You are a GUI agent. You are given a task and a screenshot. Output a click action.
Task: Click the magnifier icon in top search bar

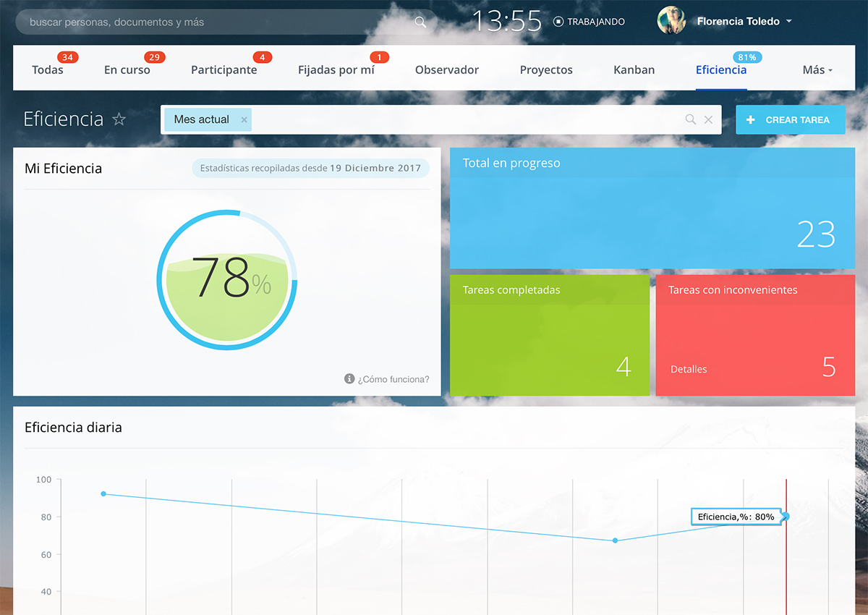coord(420,22)
